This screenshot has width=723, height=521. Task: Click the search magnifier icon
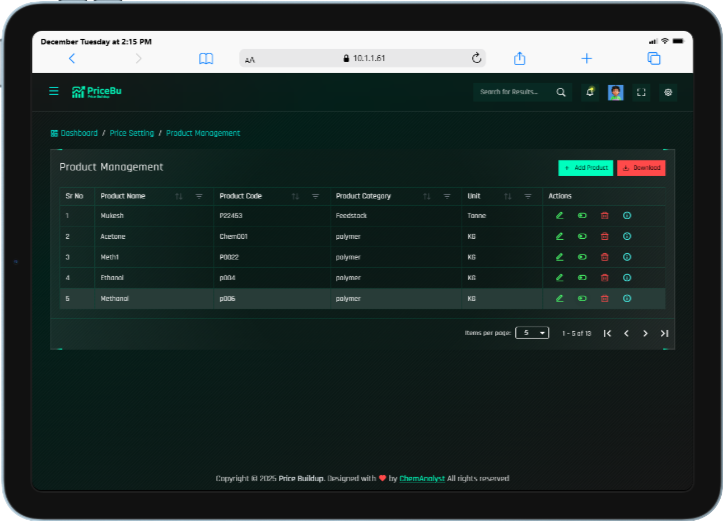pyautogui.click(x=561, y=92)
